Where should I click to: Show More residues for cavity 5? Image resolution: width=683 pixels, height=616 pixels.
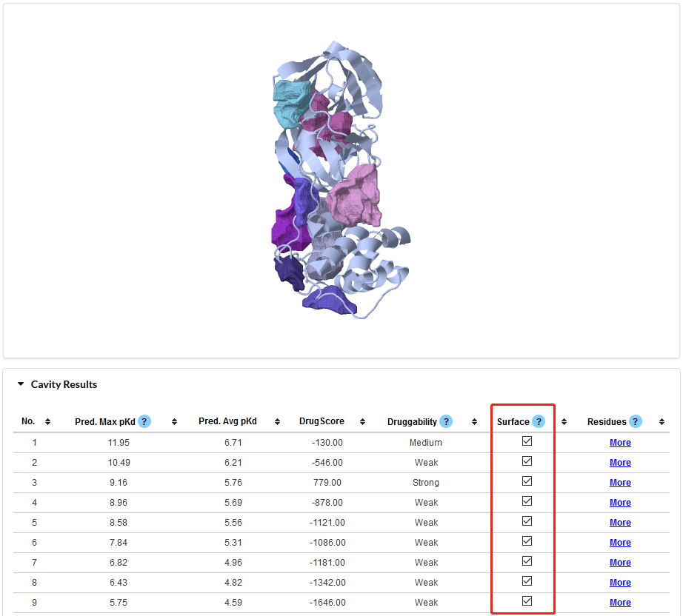pos(620,523)
